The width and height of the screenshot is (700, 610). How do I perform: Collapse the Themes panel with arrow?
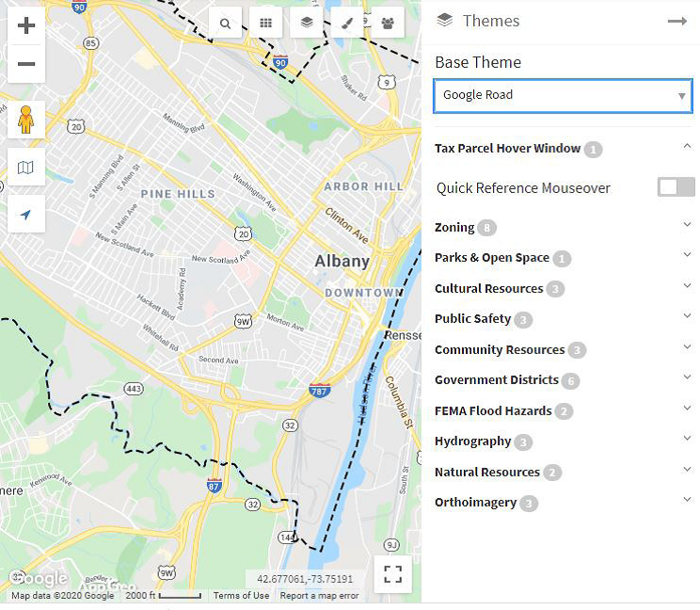(x=677, y=21)
